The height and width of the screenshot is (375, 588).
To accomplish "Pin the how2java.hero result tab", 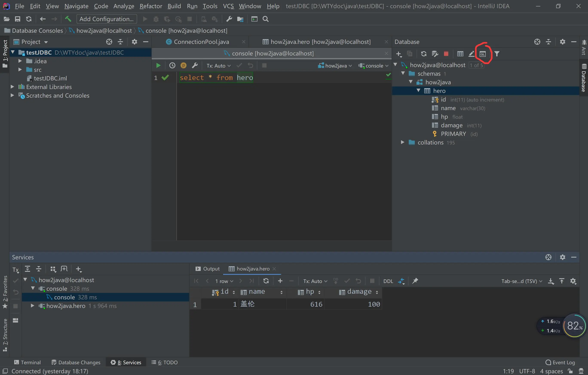I will 415,281.
